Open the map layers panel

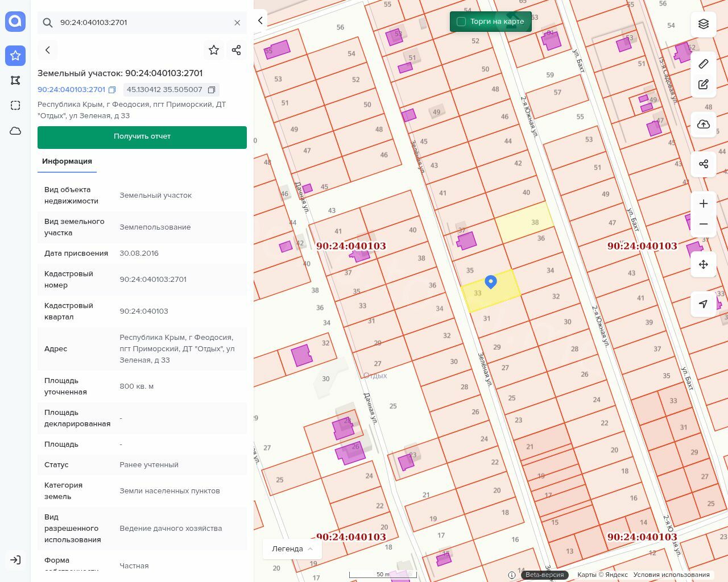coord(704,24)
